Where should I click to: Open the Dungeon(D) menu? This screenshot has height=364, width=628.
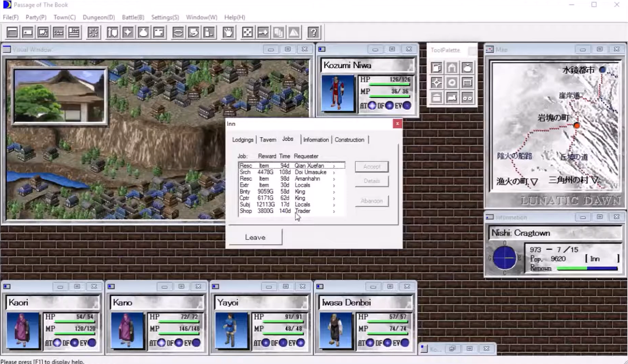pos(99,17)
